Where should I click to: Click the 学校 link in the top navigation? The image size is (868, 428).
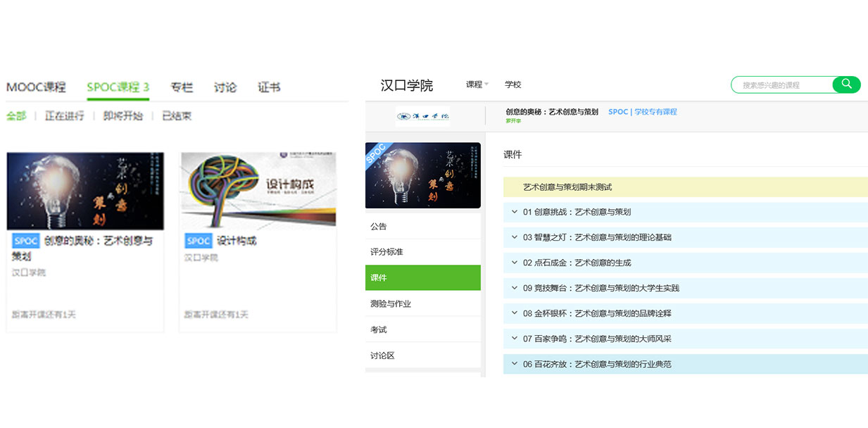(x=513, y=84)
